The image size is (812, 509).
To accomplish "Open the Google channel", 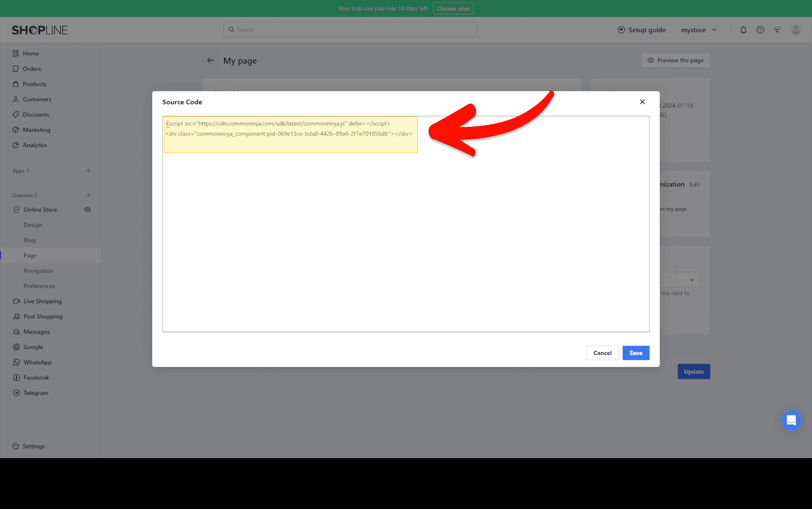I will (x=33, y=347).
